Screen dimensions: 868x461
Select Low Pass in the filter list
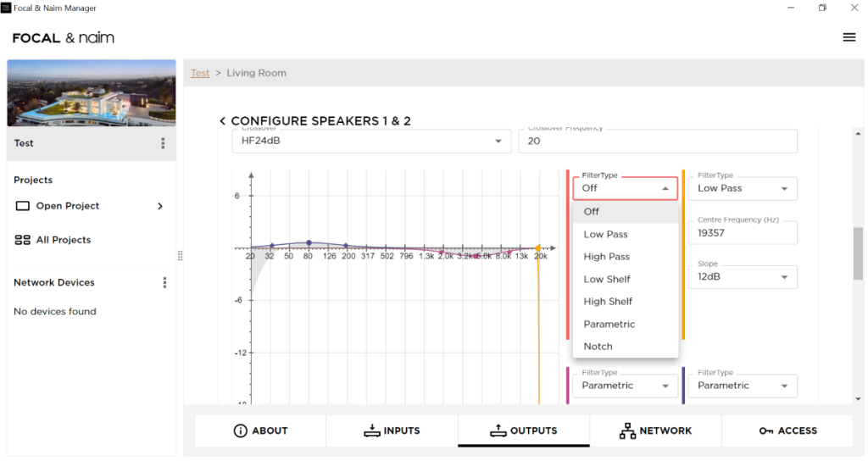pyautogui.click(x=626, y=234)
